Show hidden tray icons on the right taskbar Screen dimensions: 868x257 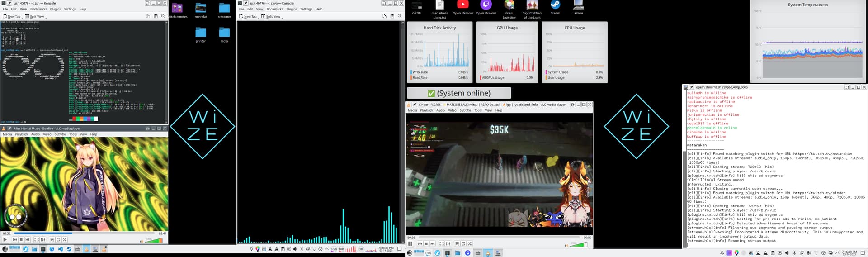pyautogui.click(x=837, y=253)
